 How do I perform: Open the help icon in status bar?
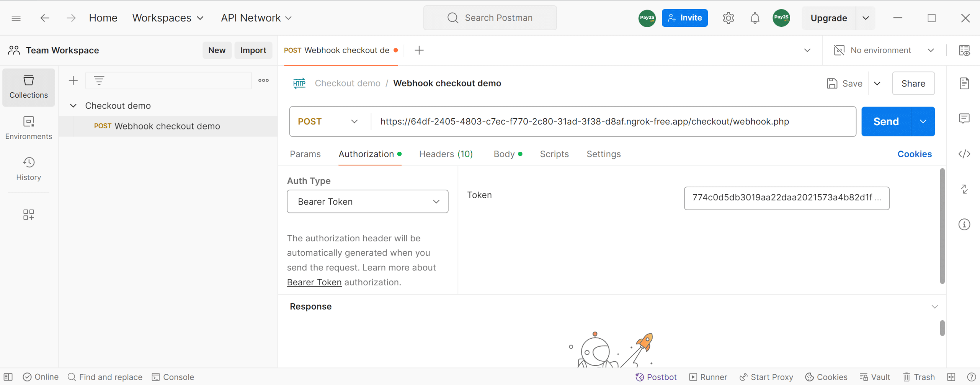tap(971, 377)
